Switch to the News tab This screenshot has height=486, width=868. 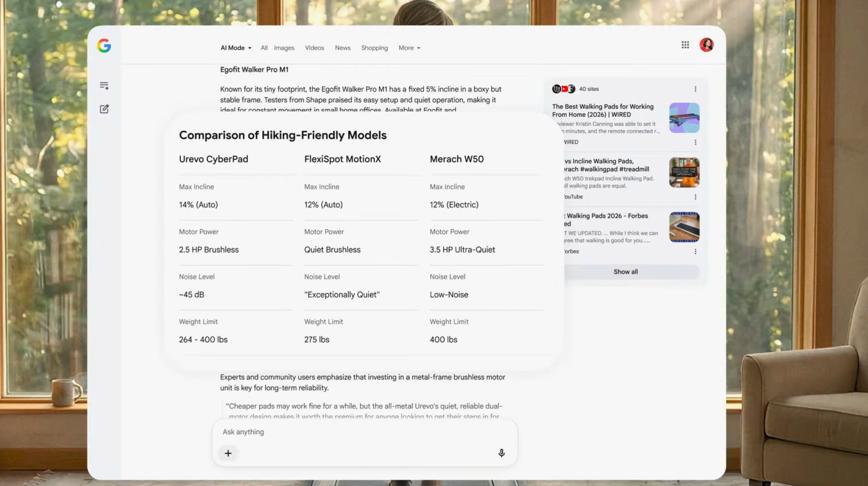click(343, 48)
